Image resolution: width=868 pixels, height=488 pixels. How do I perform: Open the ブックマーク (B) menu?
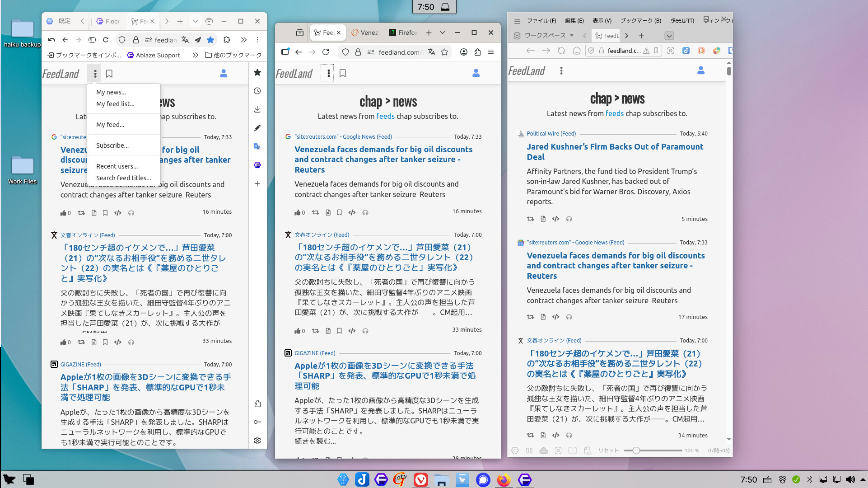pos(640,20)
